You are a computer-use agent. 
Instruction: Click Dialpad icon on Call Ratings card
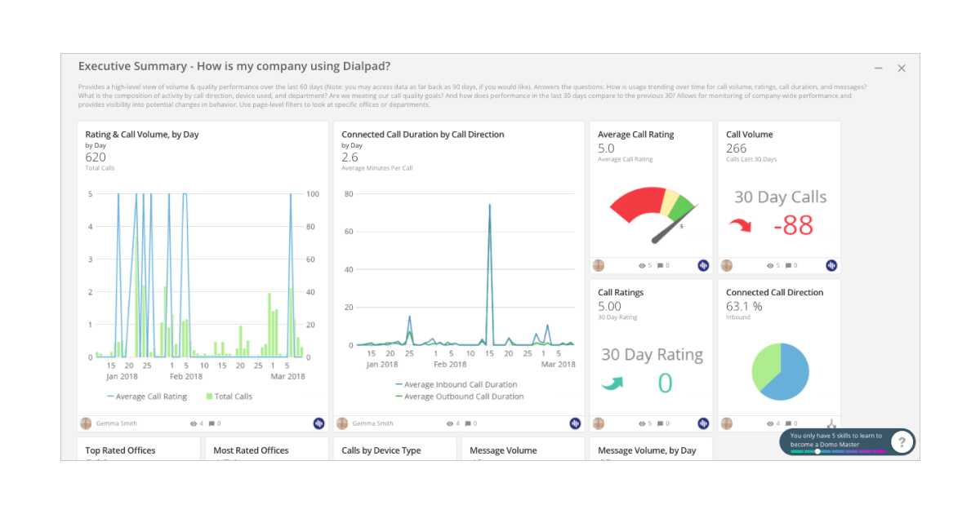point(703,423)
